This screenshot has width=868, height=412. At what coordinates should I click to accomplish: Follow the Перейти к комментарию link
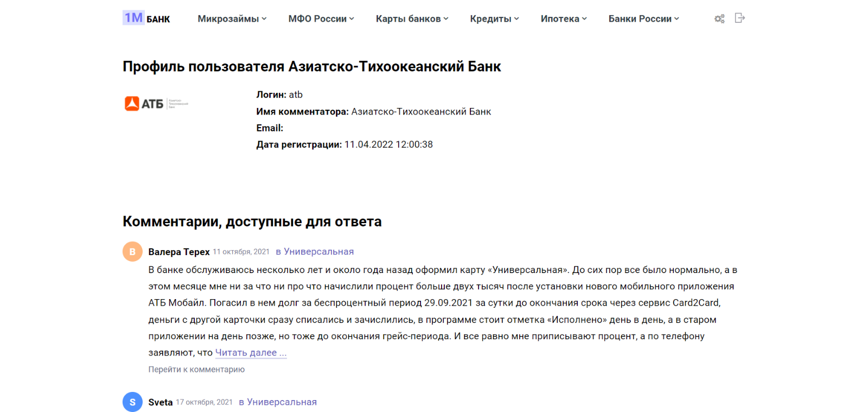pyautogui.click(x=196, y=369)
